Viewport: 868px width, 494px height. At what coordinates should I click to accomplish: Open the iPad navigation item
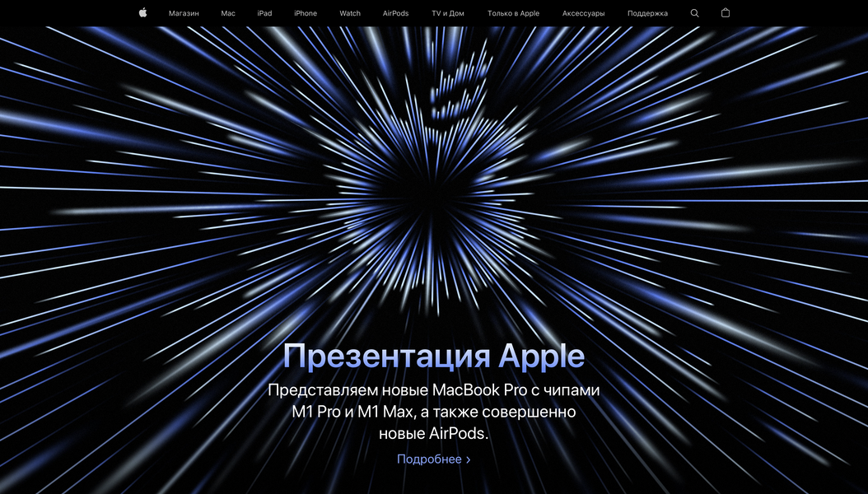(x=264, y=13)
